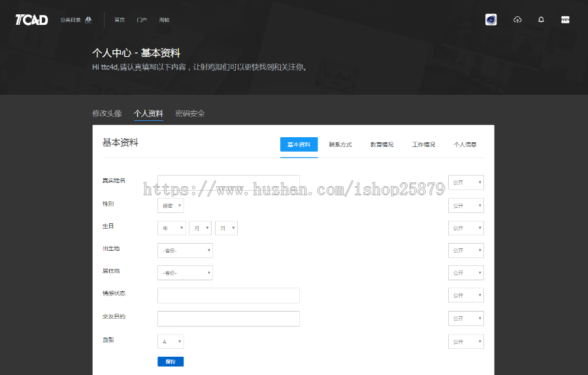Click the blue 保存 button
The height and width of the screenshot is (375, 588).
point(171,361)
